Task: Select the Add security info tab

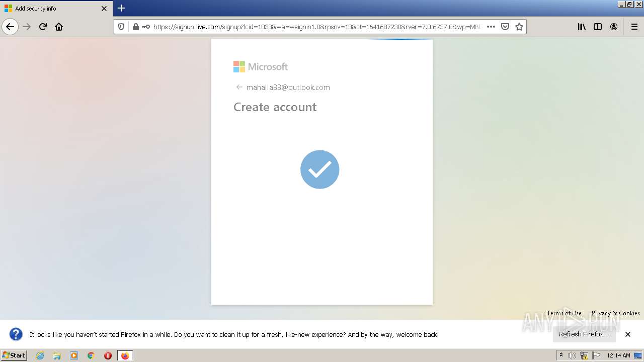Action: click(x=56, y=9)
